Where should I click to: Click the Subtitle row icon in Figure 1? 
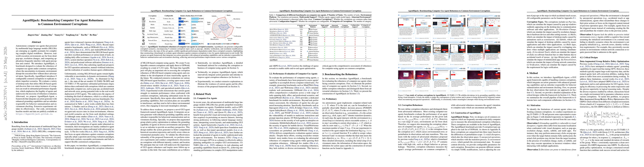pyautogui.click(x=144, y=28)
